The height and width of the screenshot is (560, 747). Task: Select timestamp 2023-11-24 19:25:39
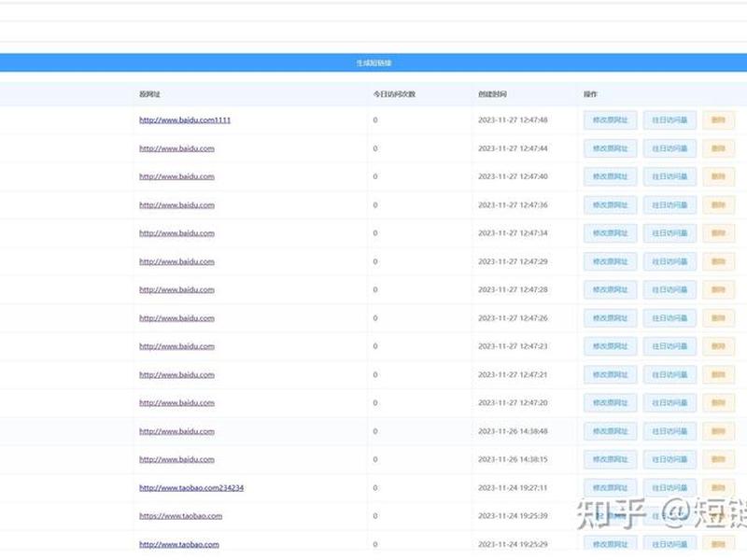pyautogui.click(x=513, y=516)
